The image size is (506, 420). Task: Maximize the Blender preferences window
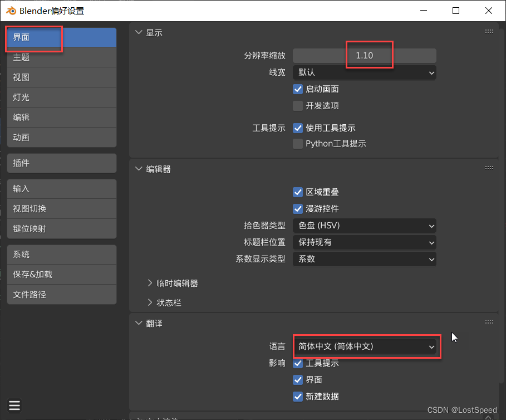click(x=456, y=11)
